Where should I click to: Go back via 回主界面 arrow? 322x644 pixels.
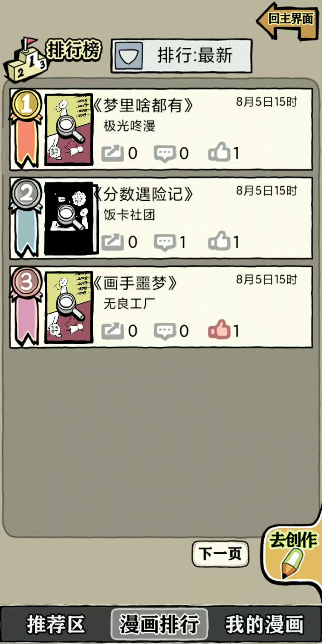pyautogui.click(x=287, y=21)
